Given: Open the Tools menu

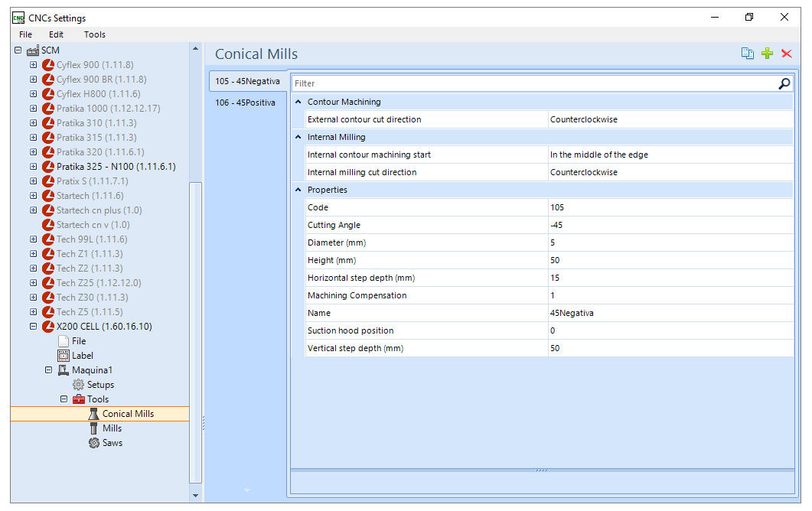Looking at the screenshot, I should (95, 34).
